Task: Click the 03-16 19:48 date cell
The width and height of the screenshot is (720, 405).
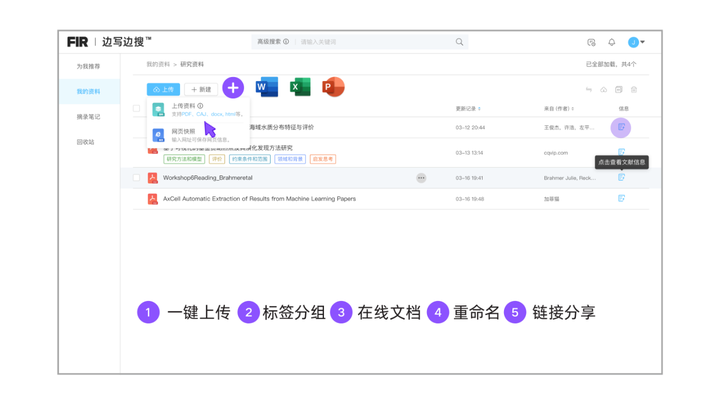Action: tap(470, 199)
